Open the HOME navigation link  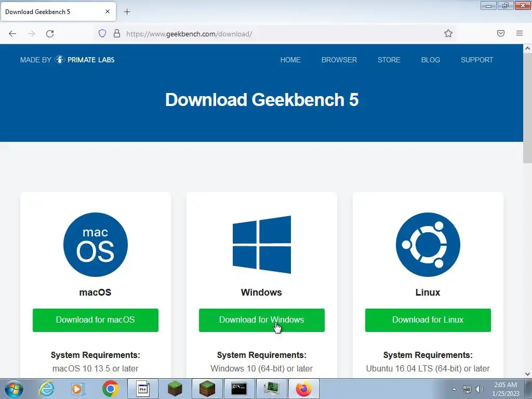[x=290, y=60]
